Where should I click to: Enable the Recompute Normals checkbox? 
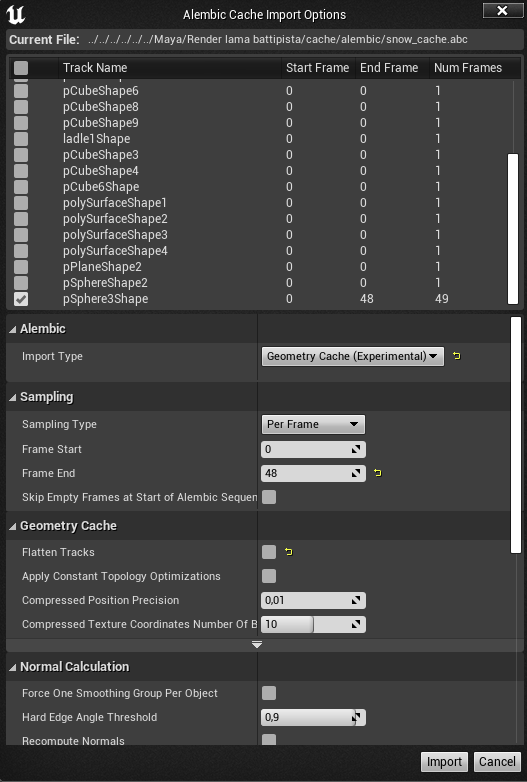(269, 740)
